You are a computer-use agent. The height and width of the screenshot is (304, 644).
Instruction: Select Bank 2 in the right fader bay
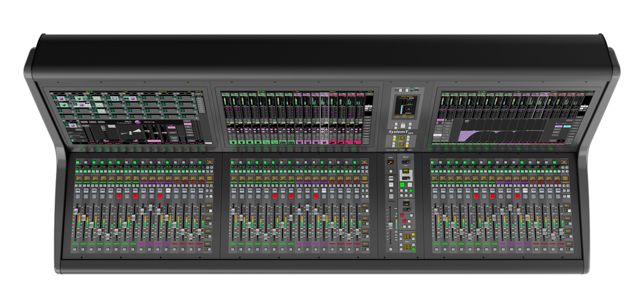[x=568, y=219]
